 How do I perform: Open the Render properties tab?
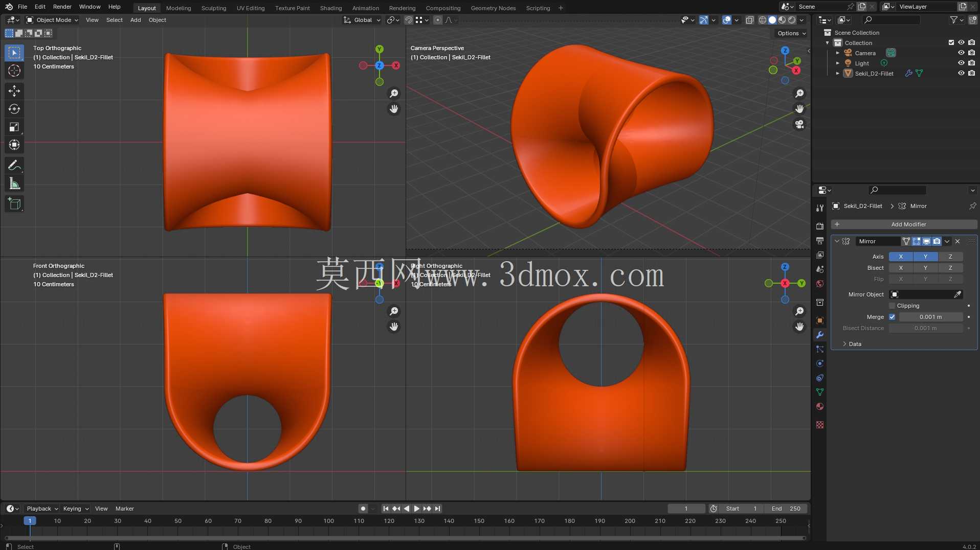820,226
